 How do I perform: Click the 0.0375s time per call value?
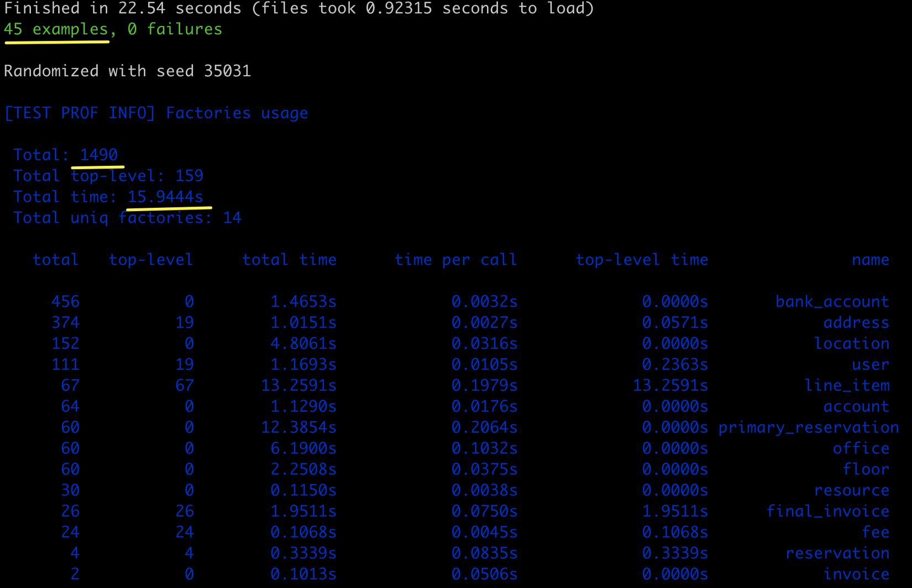[484, 470]
